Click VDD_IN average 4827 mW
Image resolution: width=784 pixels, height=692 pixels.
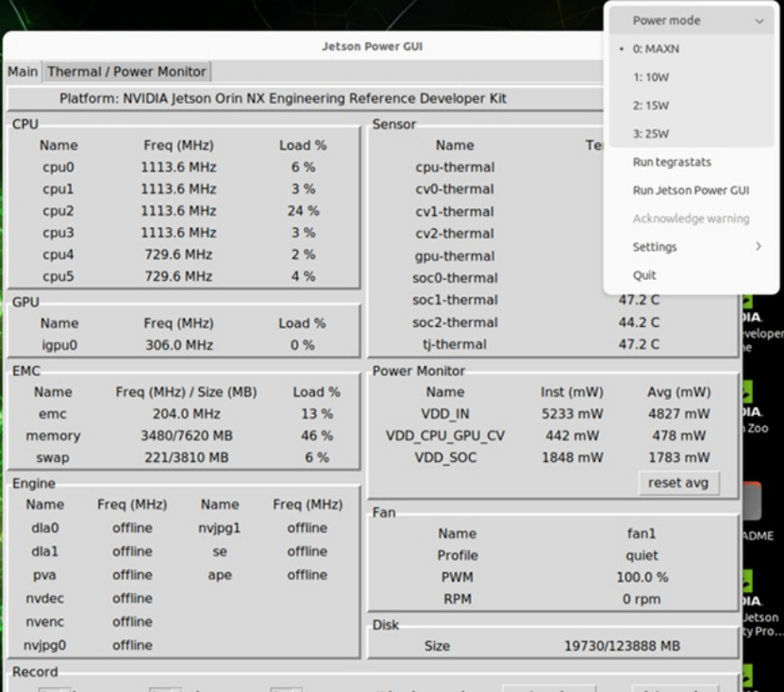pos(678,414)
